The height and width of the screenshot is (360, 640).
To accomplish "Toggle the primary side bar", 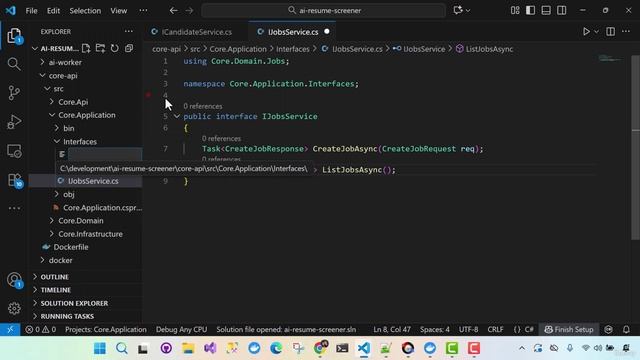I will point(530,10).
